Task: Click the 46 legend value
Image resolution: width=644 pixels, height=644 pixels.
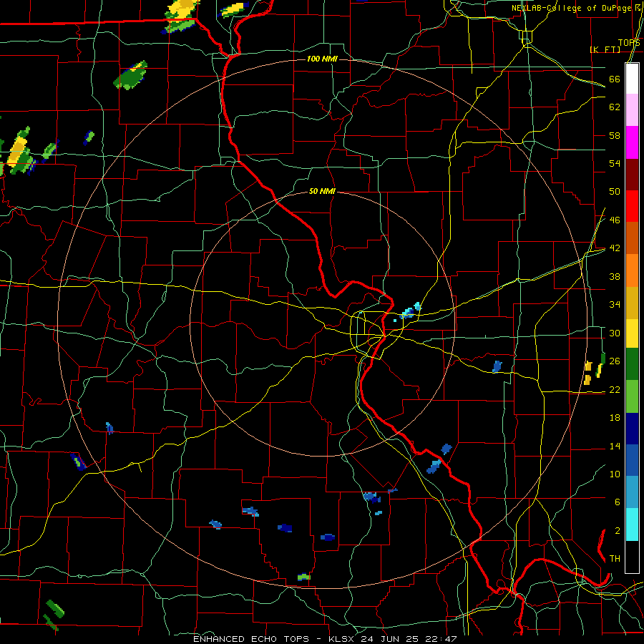Action: point(615,220)
